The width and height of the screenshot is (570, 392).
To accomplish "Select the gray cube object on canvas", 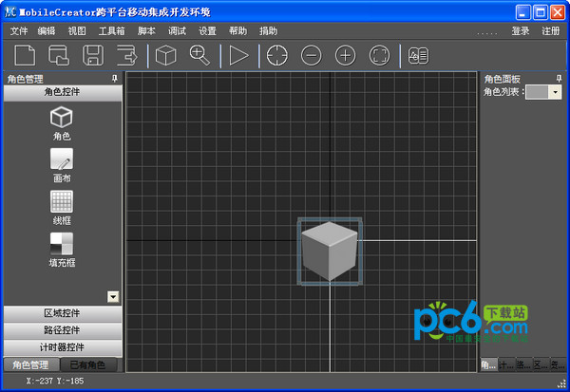I will pyautogui.click(x=330, y=251).
